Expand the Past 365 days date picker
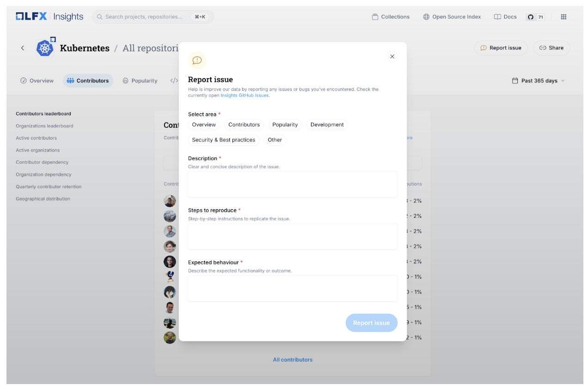Image resolution: width=588 pixels, height=391 pixels. tap(538, 81)
